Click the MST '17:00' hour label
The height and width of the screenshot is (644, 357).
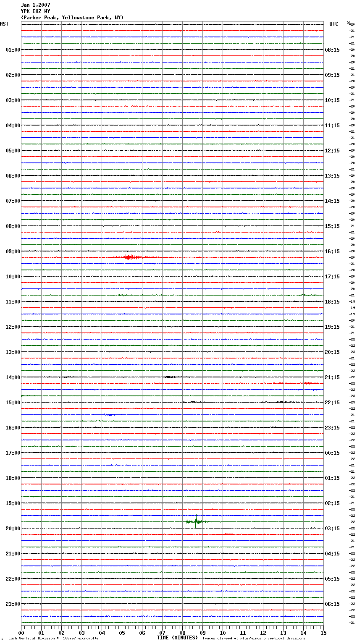13,453
